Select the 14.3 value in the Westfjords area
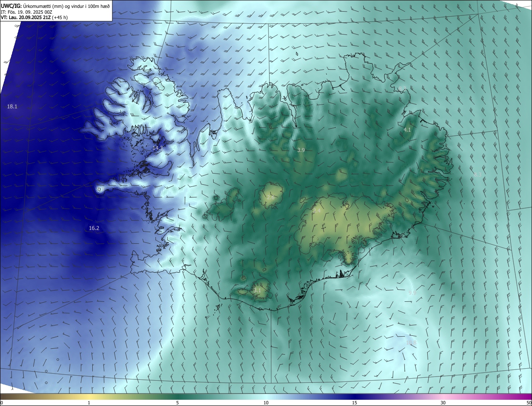 coord(158,148)
